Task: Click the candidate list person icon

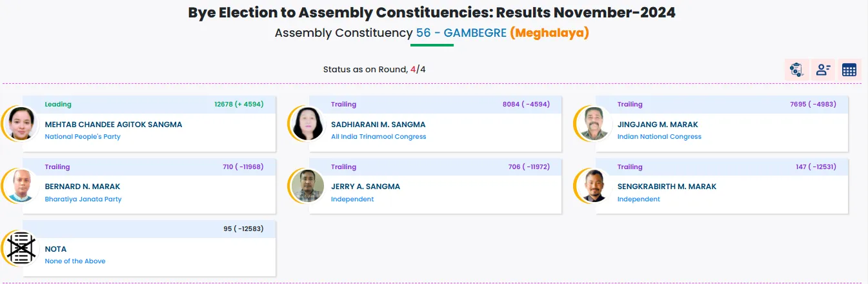Action: click(x=823, y=70)
